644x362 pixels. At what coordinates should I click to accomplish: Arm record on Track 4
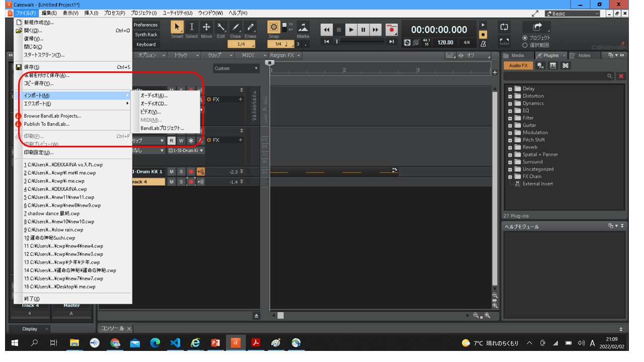[191, 182]
